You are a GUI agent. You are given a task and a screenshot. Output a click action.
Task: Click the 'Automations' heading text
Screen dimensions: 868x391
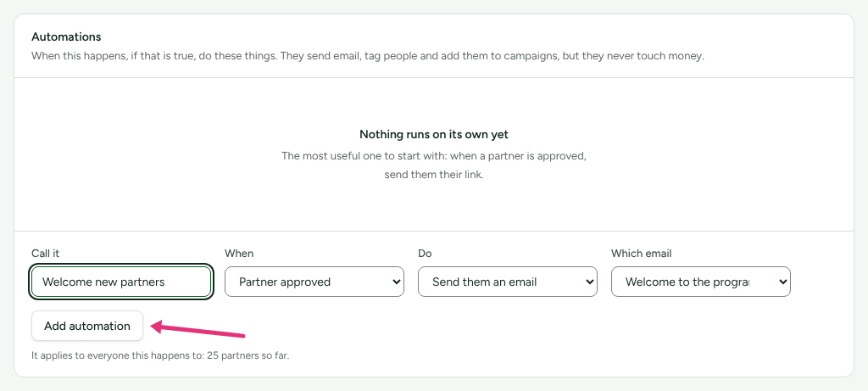tap(66, 37)
